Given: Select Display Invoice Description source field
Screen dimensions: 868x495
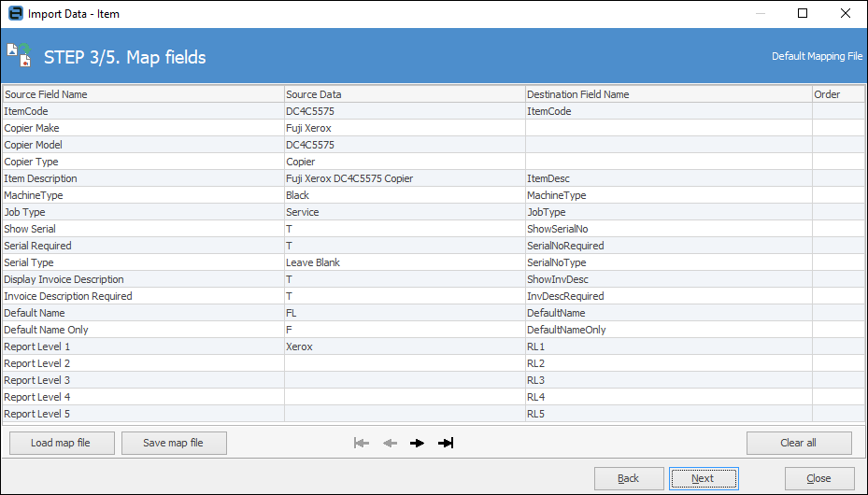Looking at the screenshot, I should point(143,279).
